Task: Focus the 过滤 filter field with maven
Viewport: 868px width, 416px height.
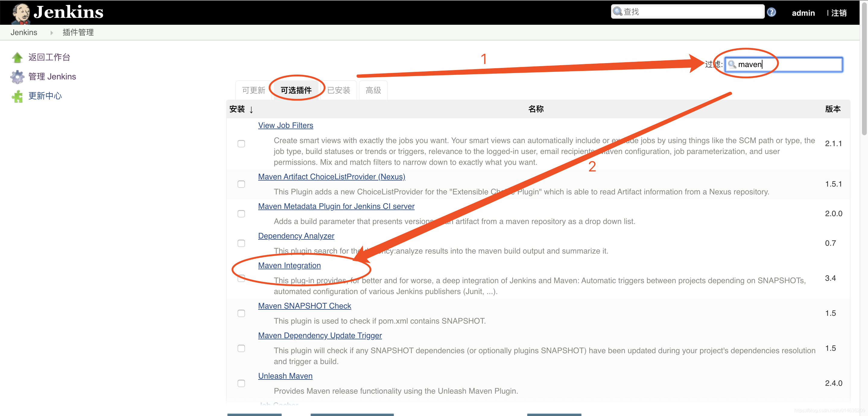Action: (784, 64)
